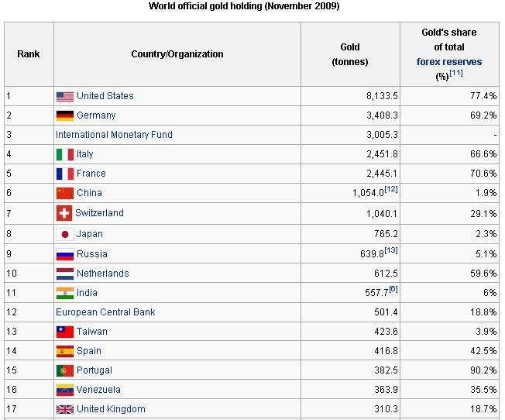Screen dimensions: 505x420
Task: Select the 35.5% share cell
Action: tap(449, 389)
